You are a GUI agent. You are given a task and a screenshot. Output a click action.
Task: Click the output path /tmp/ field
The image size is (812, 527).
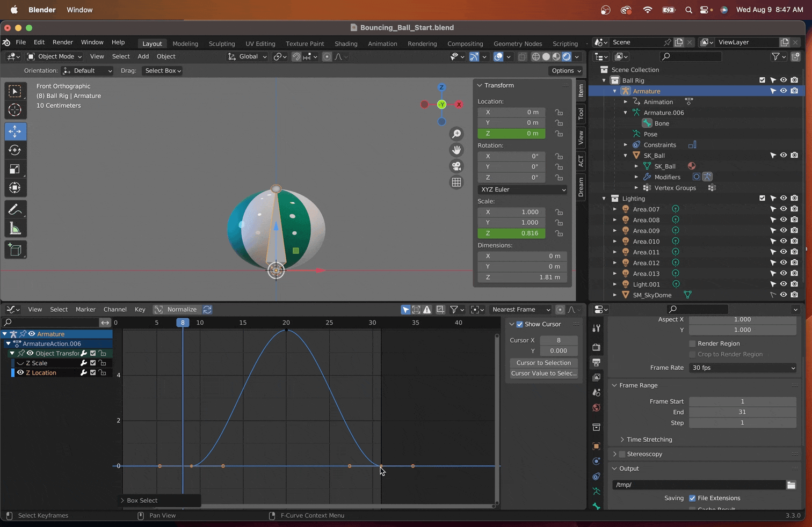[699, 485]
